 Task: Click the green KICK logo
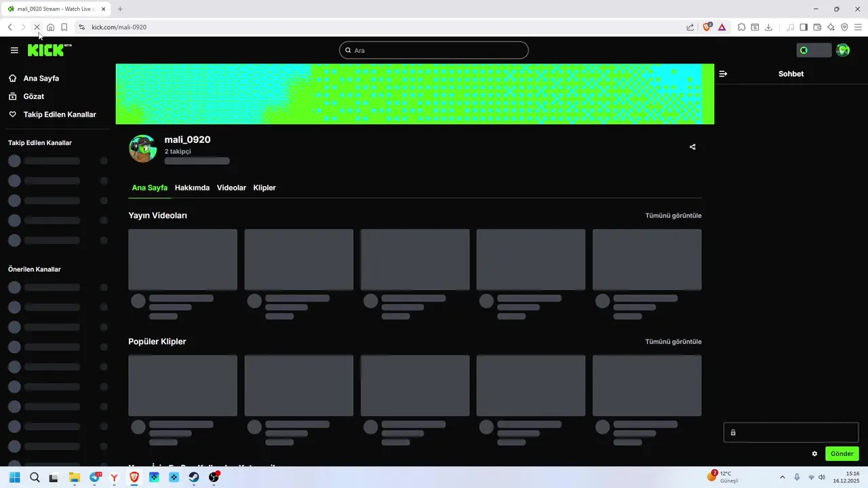click(49, 50)
